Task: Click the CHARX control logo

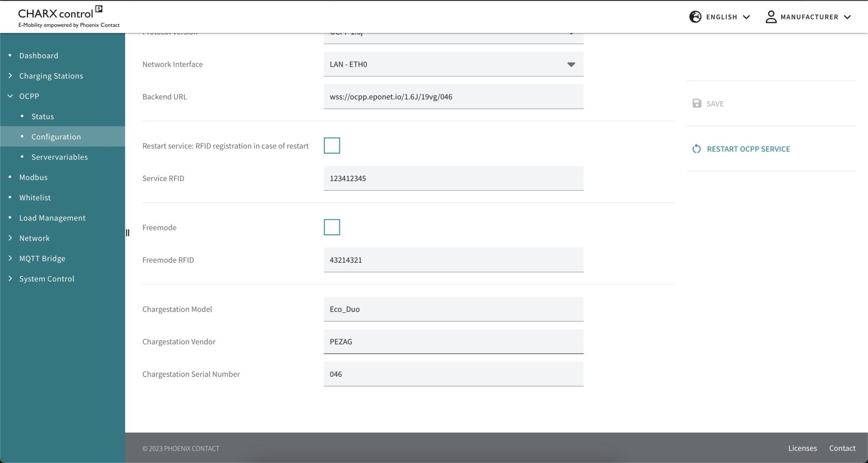Action: pyautogui.click(x=69, y=17)
